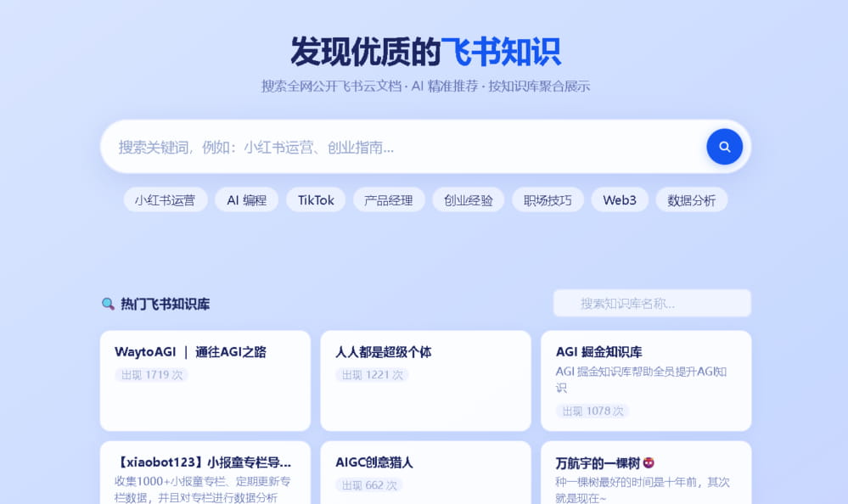Choose the 职场技巧 tag chip
The height and width of the screenshot is (504, 848).
[548, 200]
